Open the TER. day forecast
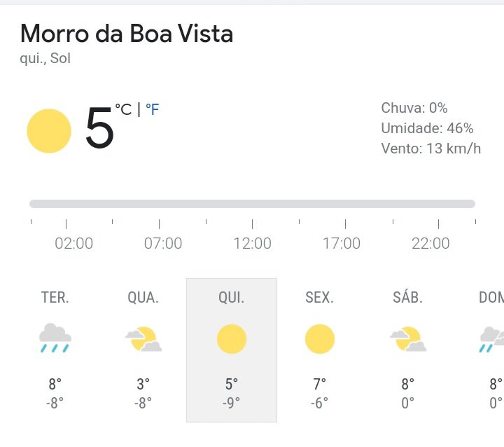Image resolution: width=504 pixels, height=447 pixels. tap(55, 350)
